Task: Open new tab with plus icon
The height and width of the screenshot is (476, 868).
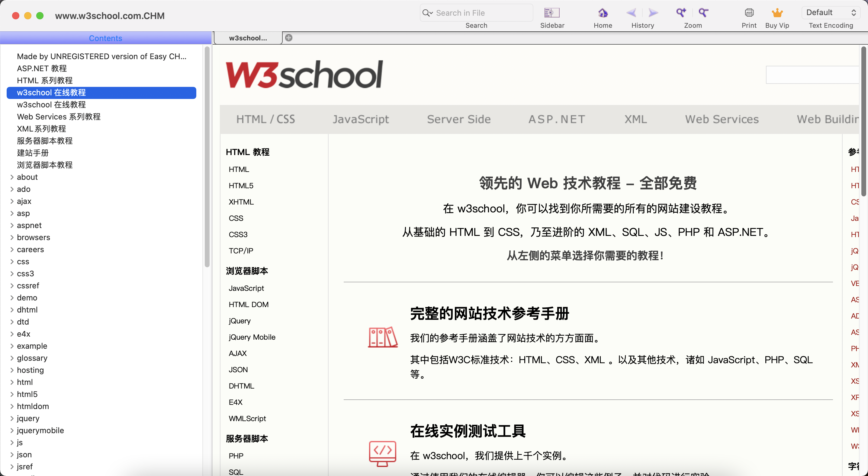Action: tap(289, 38)
